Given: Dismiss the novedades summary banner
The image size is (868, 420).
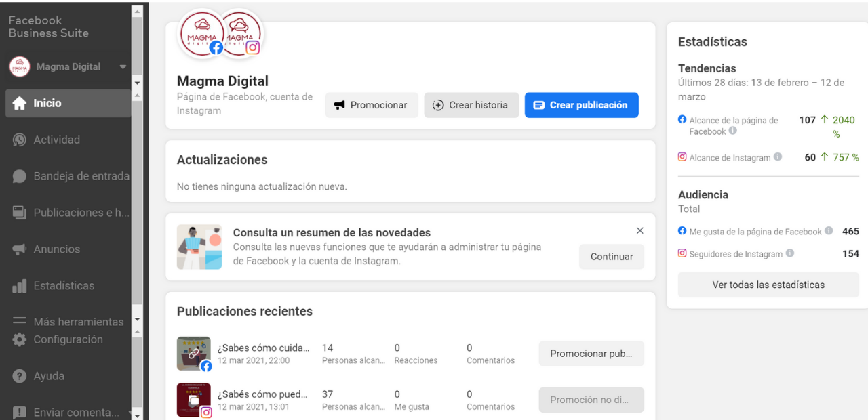Looking at the screenshot, I should click(x=639, y=231).
